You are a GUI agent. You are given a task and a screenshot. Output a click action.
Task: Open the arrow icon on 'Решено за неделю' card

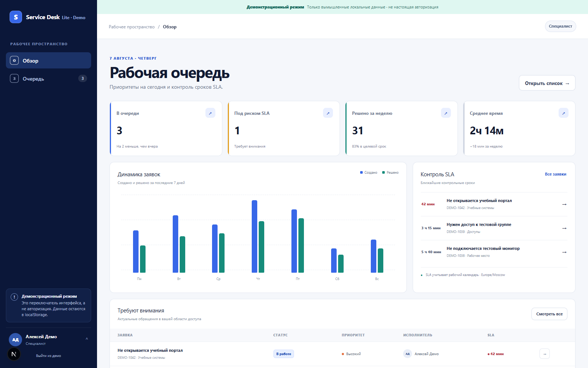coord(446,113)
